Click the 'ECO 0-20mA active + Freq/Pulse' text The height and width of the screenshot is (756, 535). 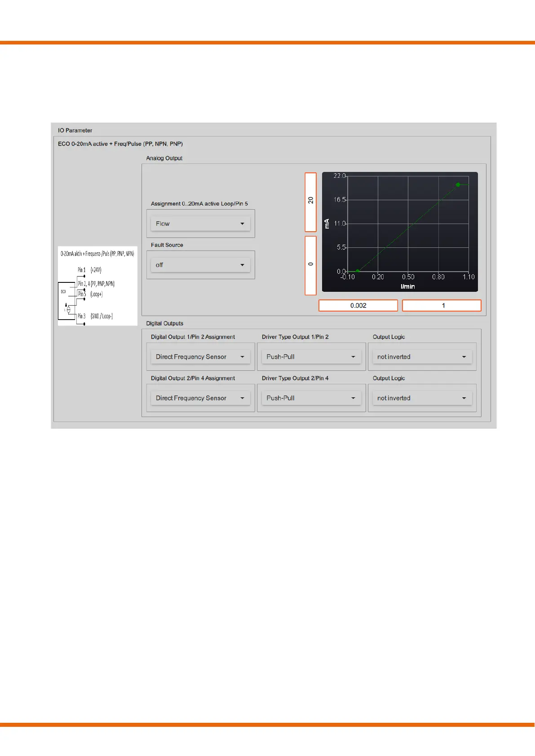pyautogui.click(x=120, y=144)
